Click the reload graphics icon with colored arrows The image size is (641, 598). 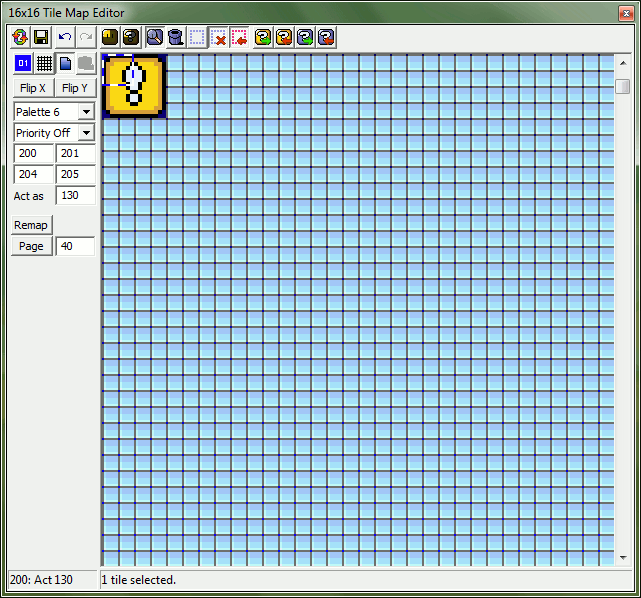point(20,38)
